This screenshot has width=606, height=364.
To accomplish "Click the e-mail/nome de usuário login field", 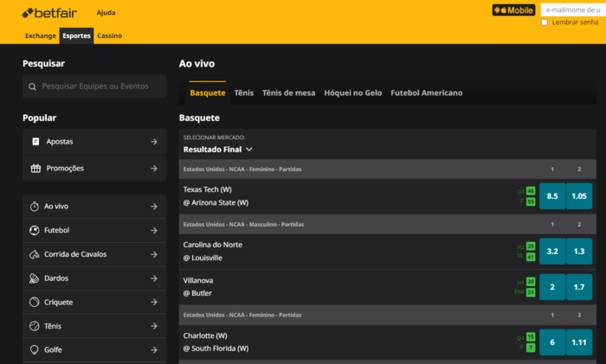I will coord(573,10).
